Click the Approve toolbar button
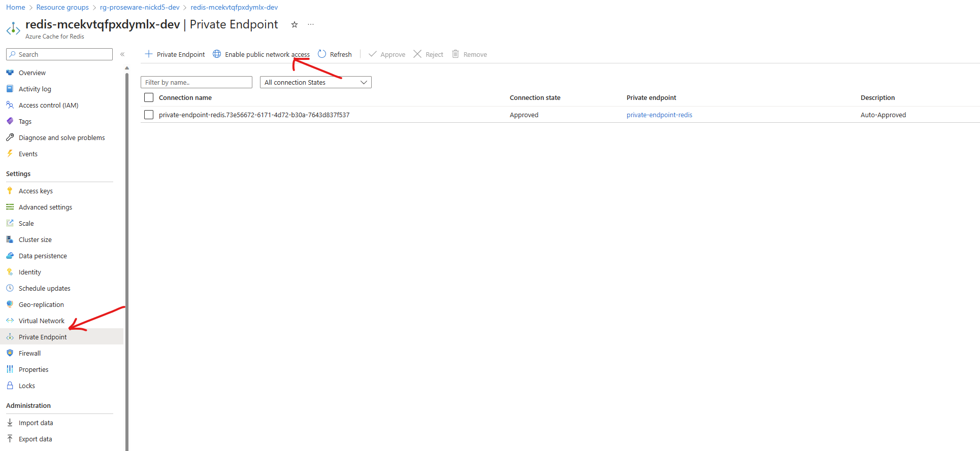 pyautogui.click(x=387, y=54)
